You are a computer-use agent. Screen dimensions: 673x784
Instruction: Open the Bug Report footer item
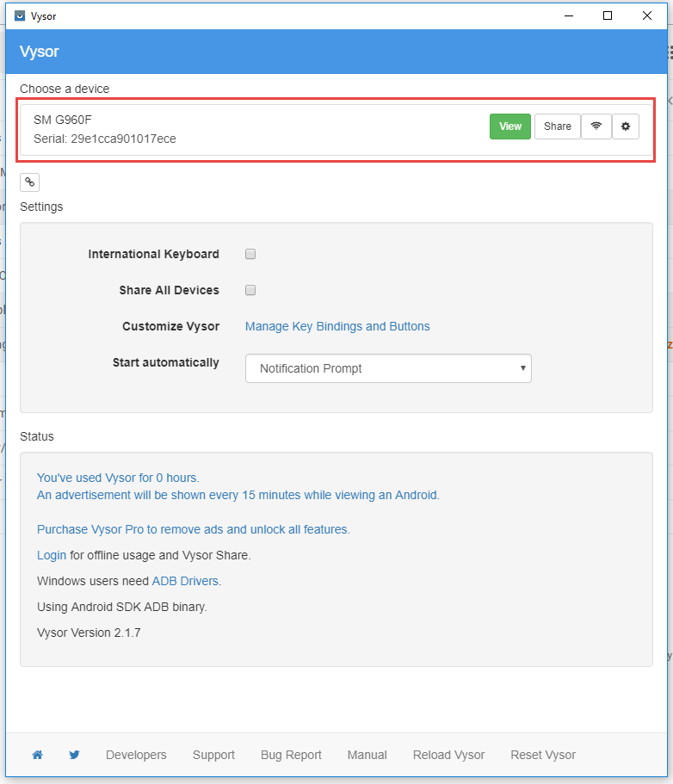pyautogui.click(x=291, y=755)
